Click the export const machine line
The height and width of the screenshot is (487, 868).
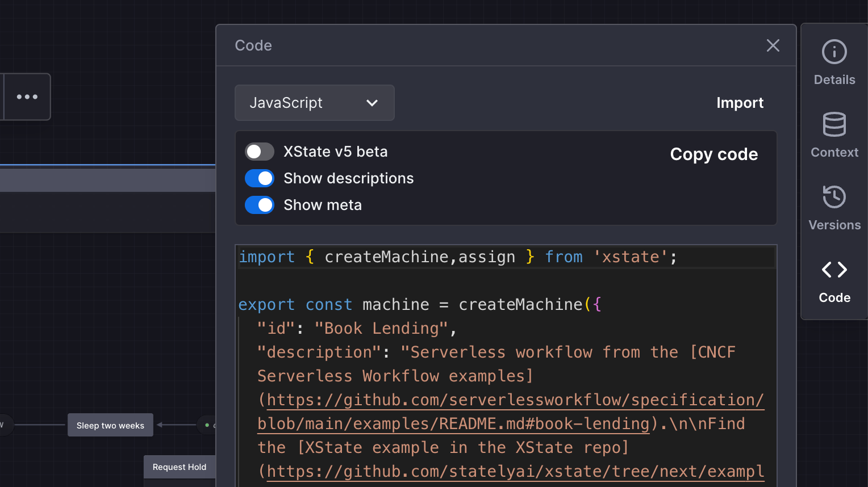coord(420,304)
